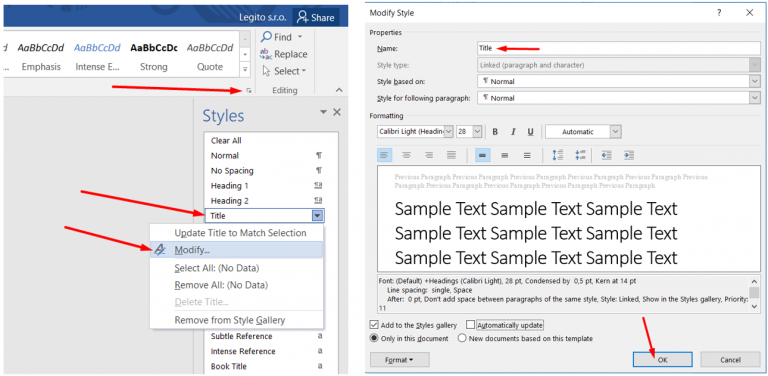Click Legito s.r.o. account name
The height and width of the screenshot is (376, 768).
pyautogui.click(x=263, y=18)
